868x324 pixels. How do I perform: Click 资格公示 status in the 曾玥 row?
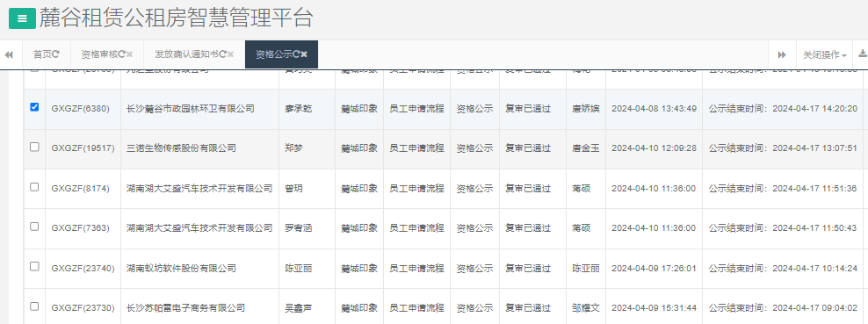474,189
